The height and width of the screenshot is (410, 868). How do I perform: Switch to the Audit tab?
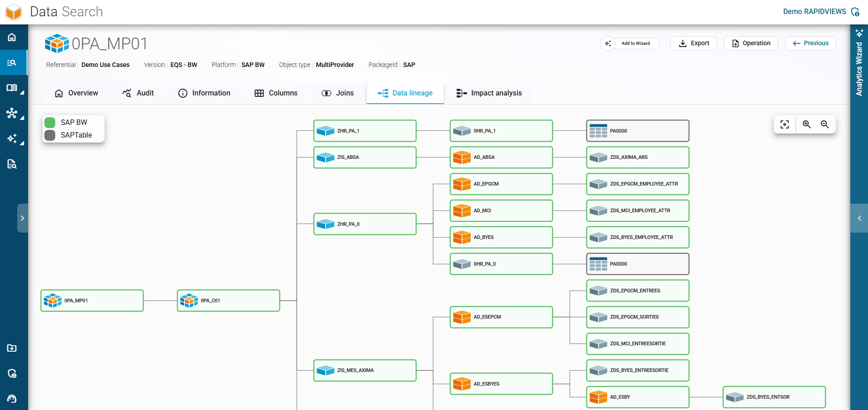click(138, 93)
